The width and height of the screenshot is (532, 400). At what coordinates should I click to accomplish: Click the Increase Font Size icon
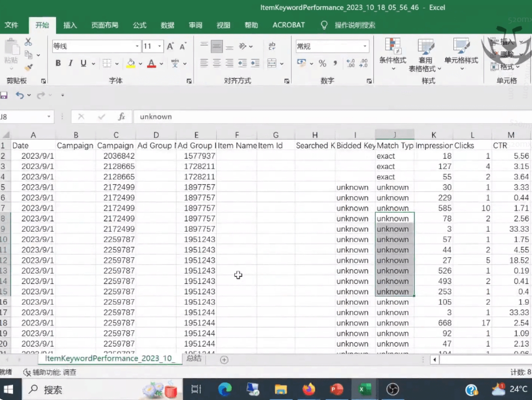pos(170,46)
